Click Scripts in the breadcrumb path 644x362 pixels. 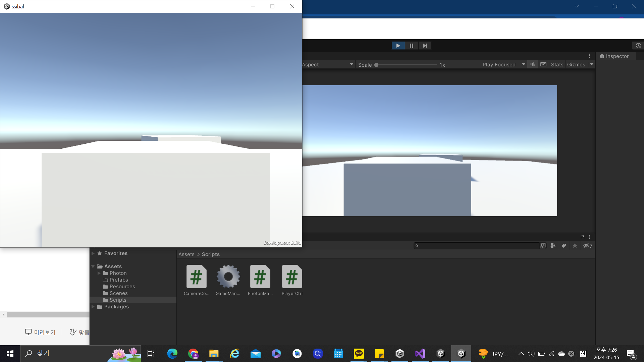pos(211,254)
